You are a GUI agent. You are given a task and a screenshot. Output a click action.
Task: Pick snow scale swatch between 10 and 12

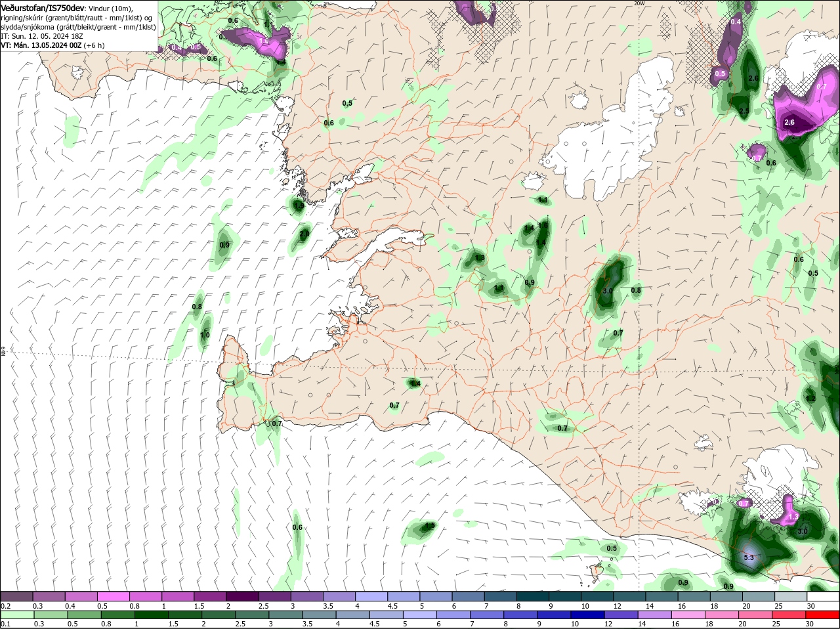(x=598, y=596)
